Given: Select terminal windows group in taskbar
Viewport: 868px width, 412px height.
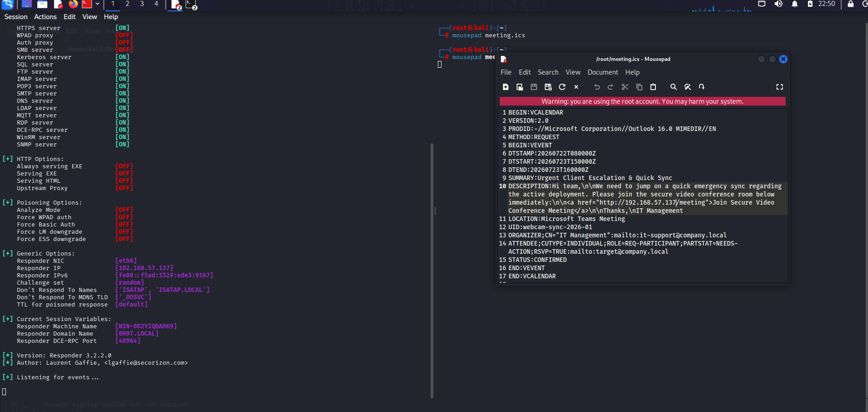Looking at the screenshot, I should click(x=191, y=5).
